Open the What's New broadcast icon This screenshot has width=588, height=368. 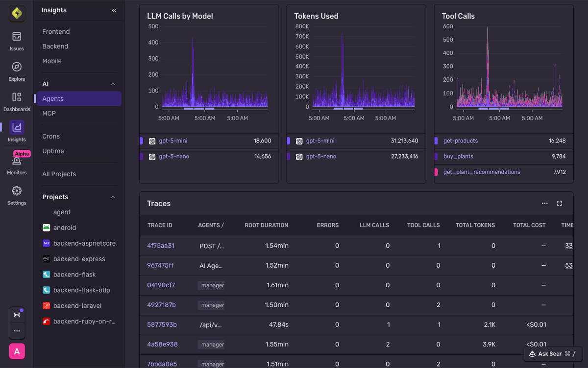click(x=17, y=315)
